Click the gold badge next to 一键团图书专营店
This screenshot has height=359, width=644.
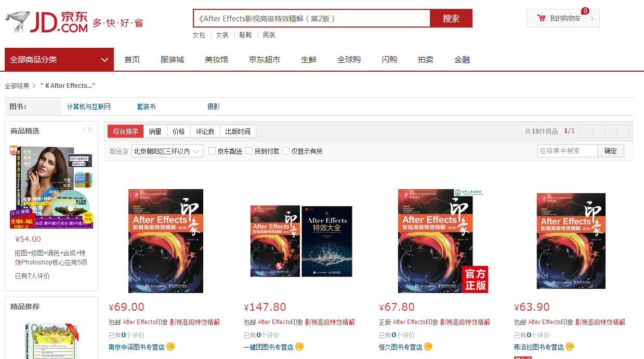point(299,347)
